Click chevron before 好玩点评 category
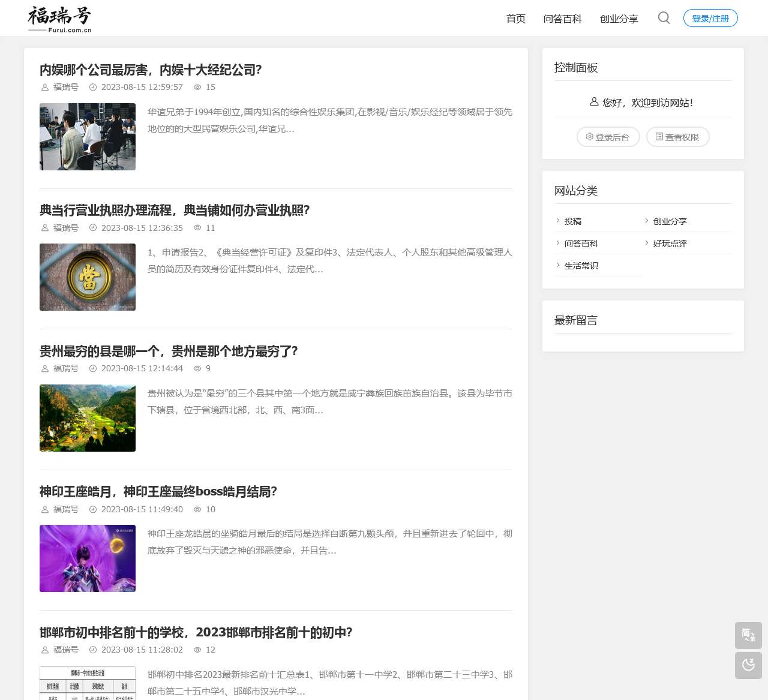 pos(647,243)
